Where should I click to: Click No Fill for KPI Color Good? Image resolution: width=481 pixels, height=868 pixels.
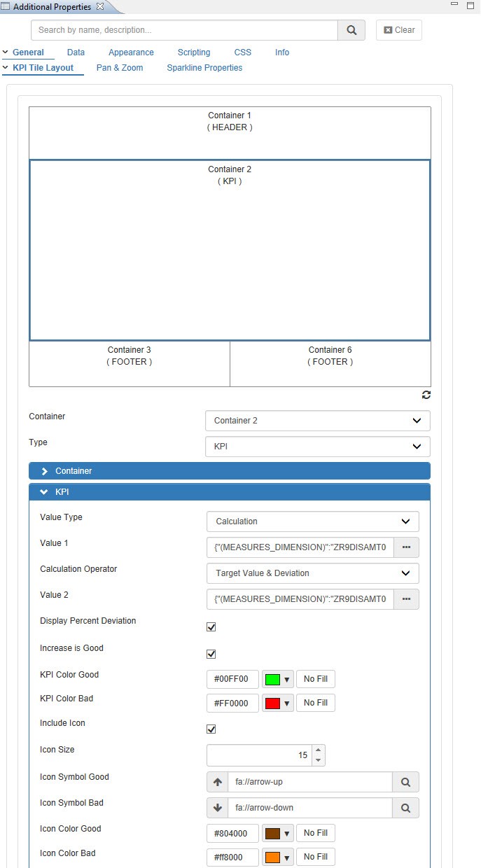pyautogui.click(x=315, y=679)
